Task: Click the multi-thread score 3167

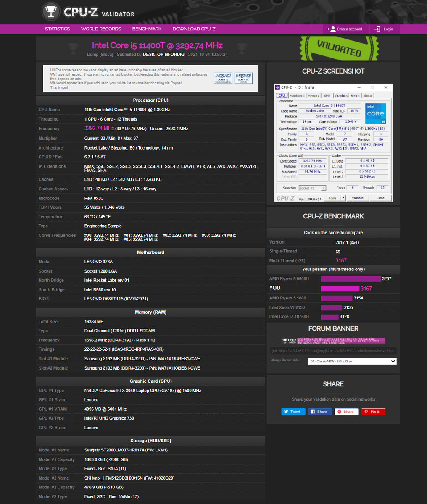Action: point(341,261)
